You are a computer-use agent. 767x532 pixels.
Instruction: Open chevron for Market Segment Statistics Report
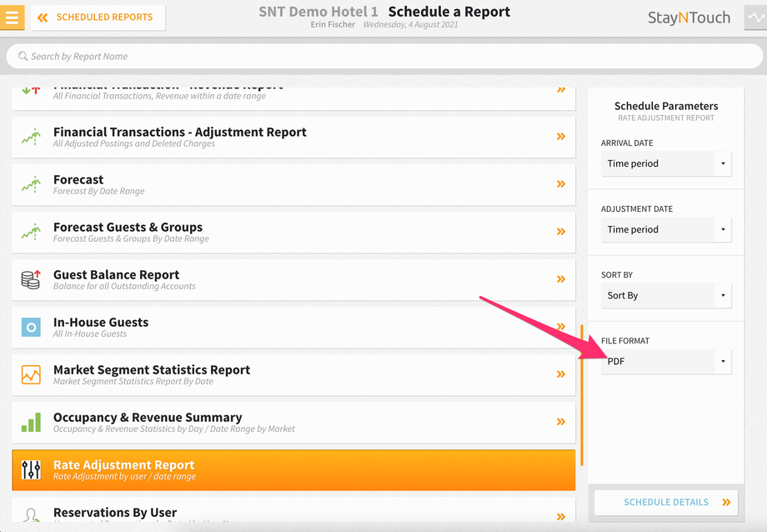click(x=561, y=374)
